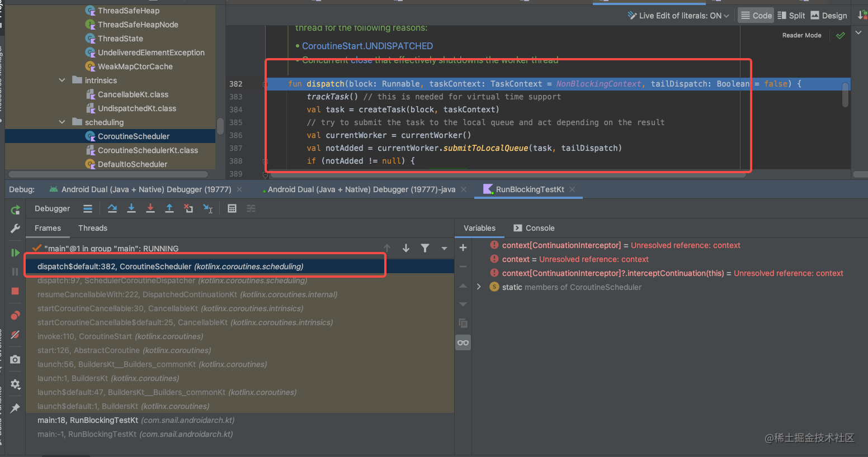Switch to the Frames tab
Screen dimensions: 868x457
point(48,228)
